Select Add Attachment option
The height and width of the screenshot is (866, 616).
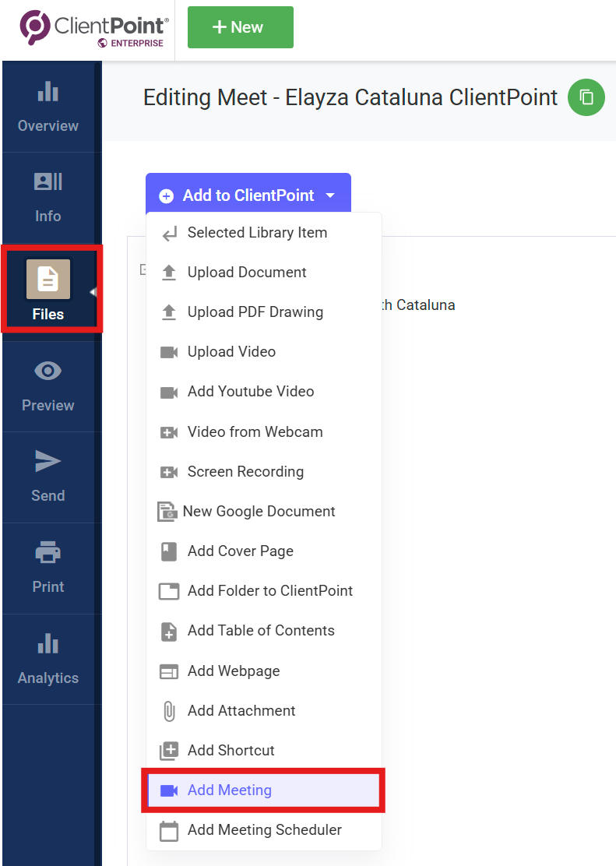click(263, 711)
